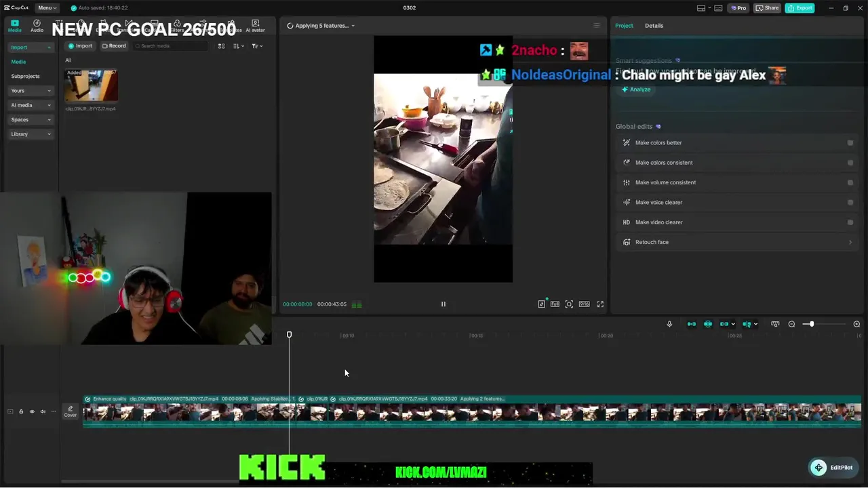Mute the main video track
868x488 pixels.
click(43, 411)
